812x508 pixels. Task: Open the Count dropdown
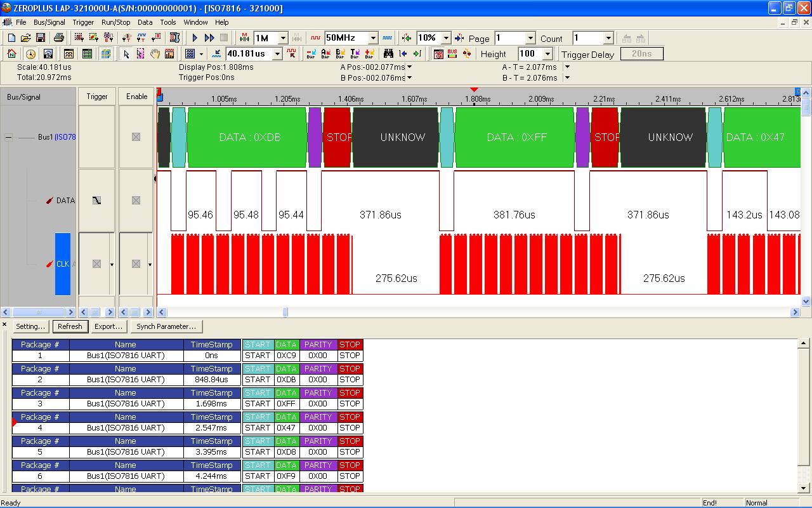tap(608, 38)
